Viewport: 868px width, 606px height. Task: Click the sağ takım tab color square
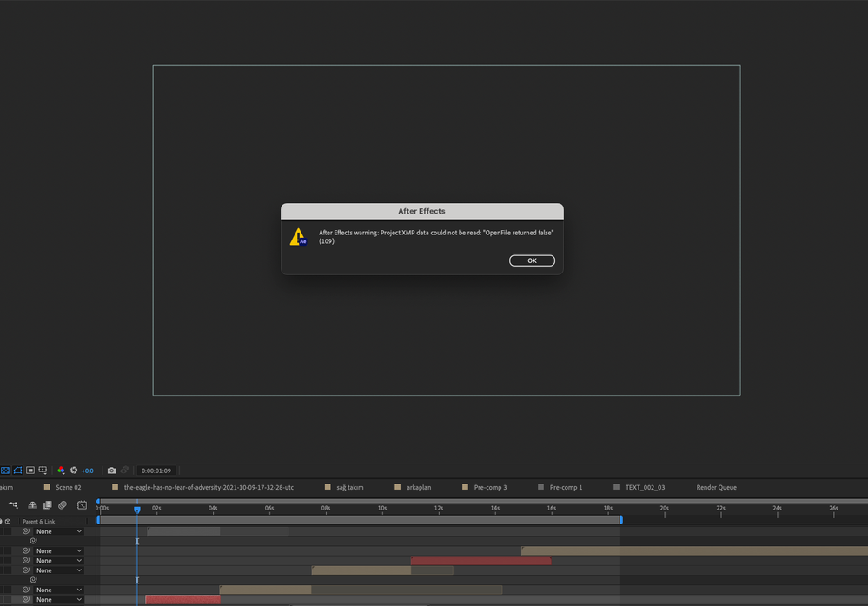pyautogui.click(x=328, y=486)
